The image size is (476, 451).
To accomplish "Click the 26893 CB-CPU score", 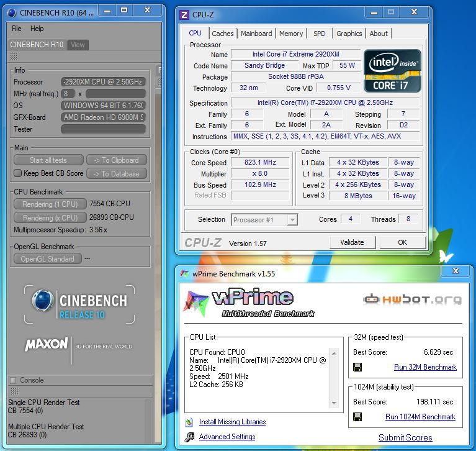I will [x=112, y=217].
